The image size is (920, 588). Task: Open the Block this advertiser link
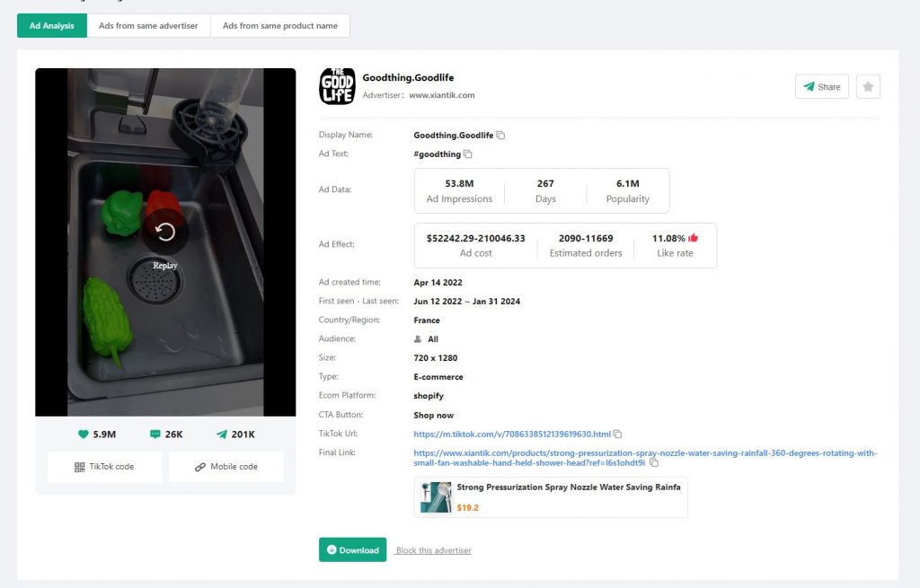[x=433, y=550]
